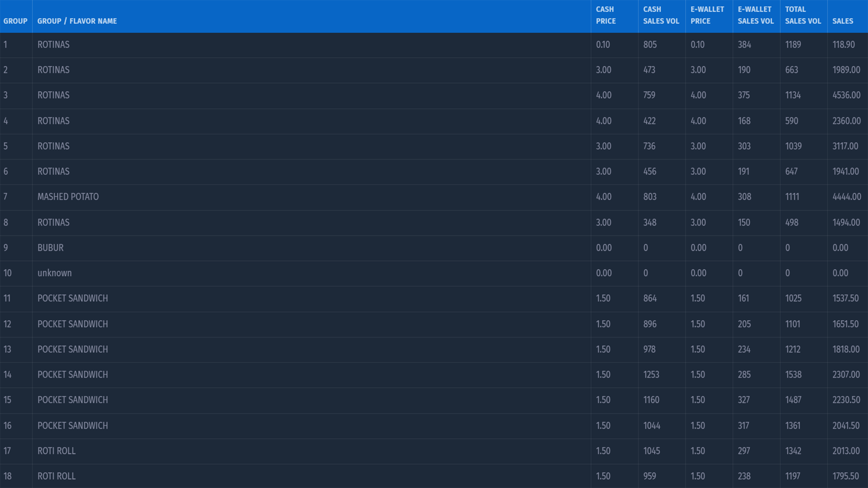The image size is (868, 488).
Task: Click e-wallet sales volume 303
Action: [744, 146]
